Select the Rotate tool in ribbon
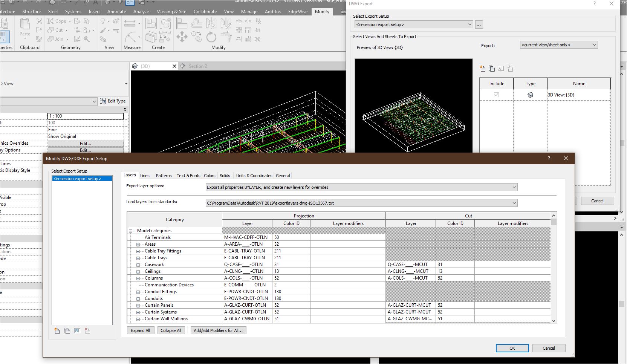Viewport: 627px width, 364px height. point(211,37)
